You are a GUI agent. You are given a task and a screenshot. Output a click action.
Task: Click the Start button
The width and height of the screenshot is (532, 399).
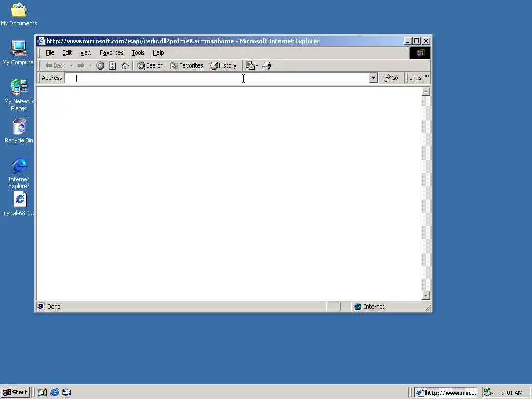[15, 392]
